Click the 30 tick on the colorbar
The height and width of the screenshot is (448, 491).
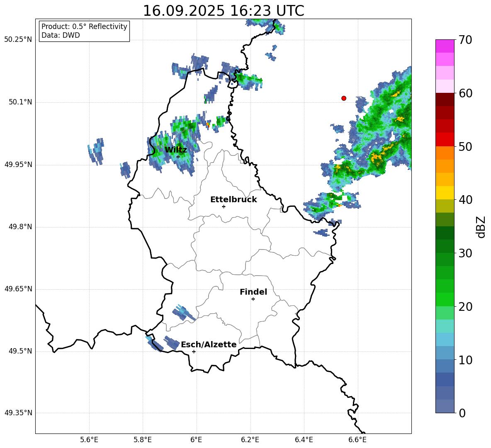click(x=465, y=253)
